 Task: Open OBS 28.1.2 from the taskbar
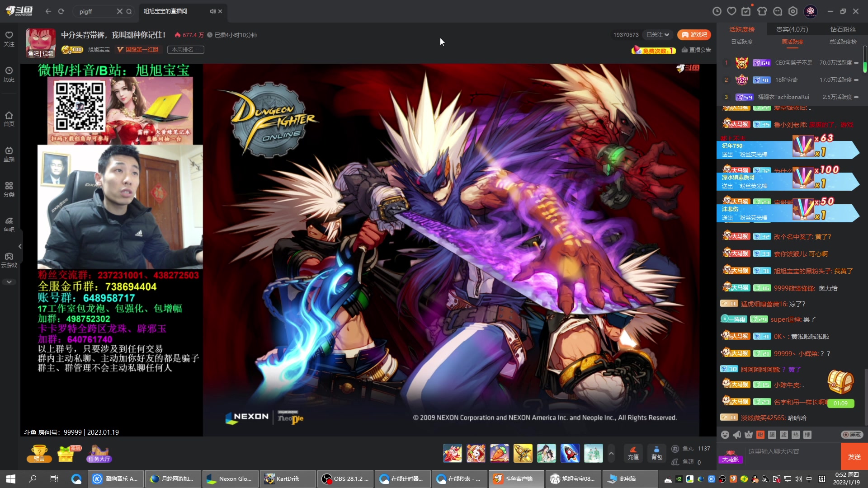(345, 479)
